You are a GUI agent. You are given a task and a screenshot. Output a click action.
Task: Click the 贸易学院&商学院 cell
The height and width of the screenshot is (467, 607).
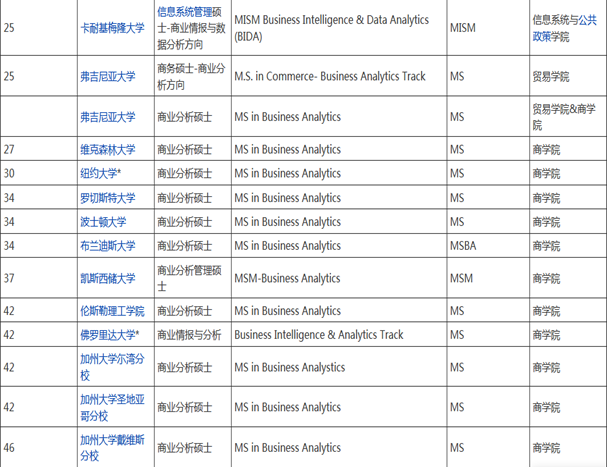pyautogui.click(x=565, y=116)
